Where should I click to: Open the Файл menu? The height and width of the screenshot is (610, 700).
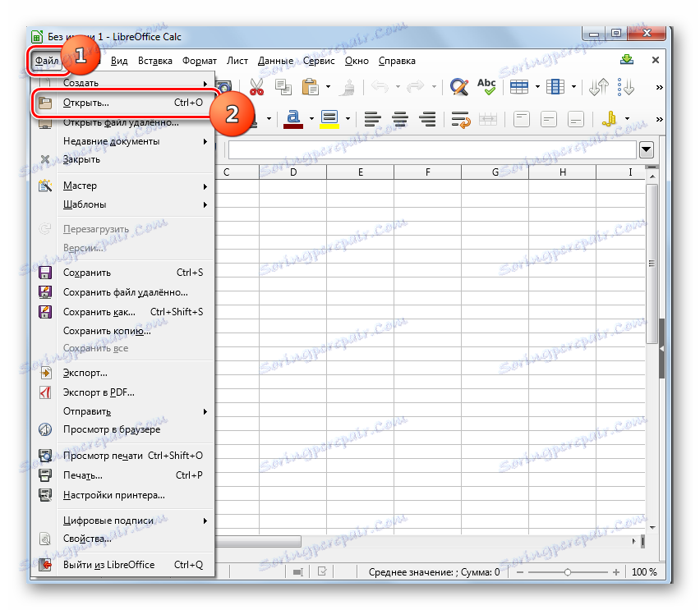(47, 61)
